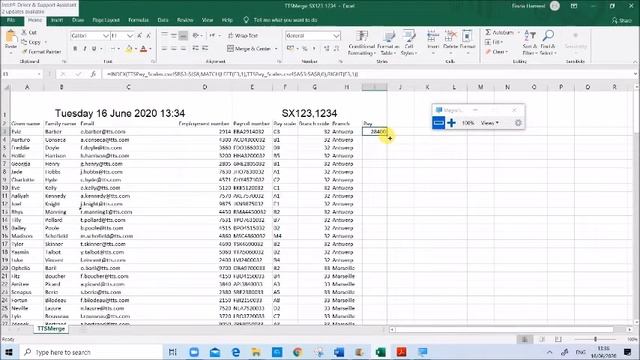The height and width of the screenshot is (360, 640).
Task: Click the Insert Function fx icon
Action: coord(93,74)
